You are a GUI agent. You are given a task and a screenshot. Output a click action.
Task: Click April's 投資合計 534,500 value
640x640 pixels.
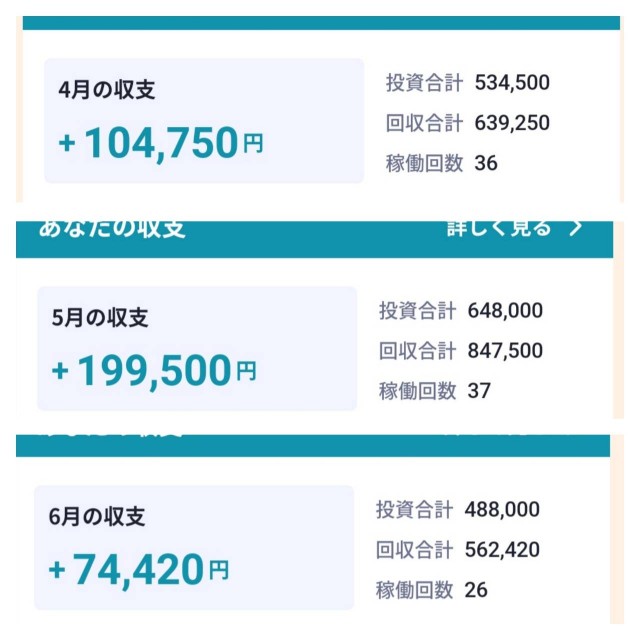click(x=512, y=83)
